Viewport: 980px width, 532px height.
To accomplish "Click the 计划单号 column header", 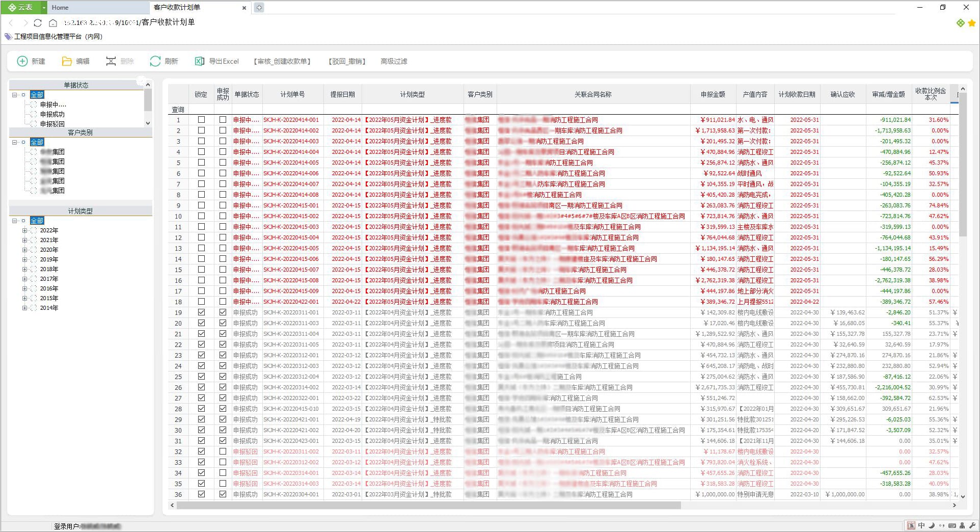I will point(292,94).
